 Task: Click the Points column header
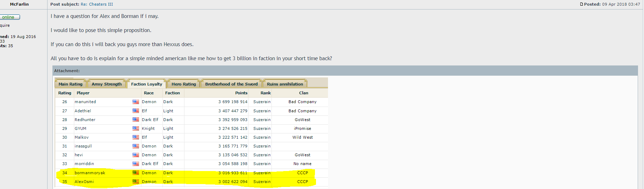tap(241, 93)
